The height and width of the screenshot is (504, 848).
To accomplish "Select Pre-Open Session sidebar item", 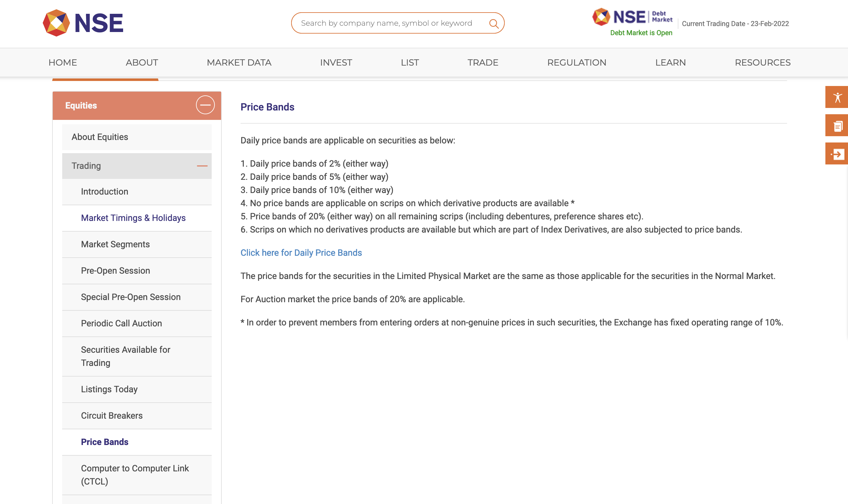I will pyautogui.click(x=116, y=271).
